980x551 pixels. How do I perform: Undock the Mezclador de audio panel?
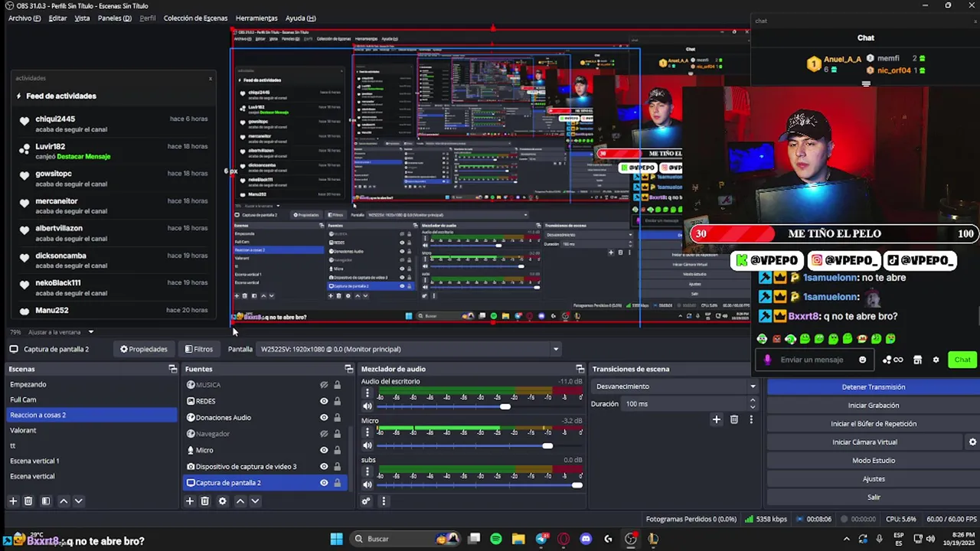580,369
